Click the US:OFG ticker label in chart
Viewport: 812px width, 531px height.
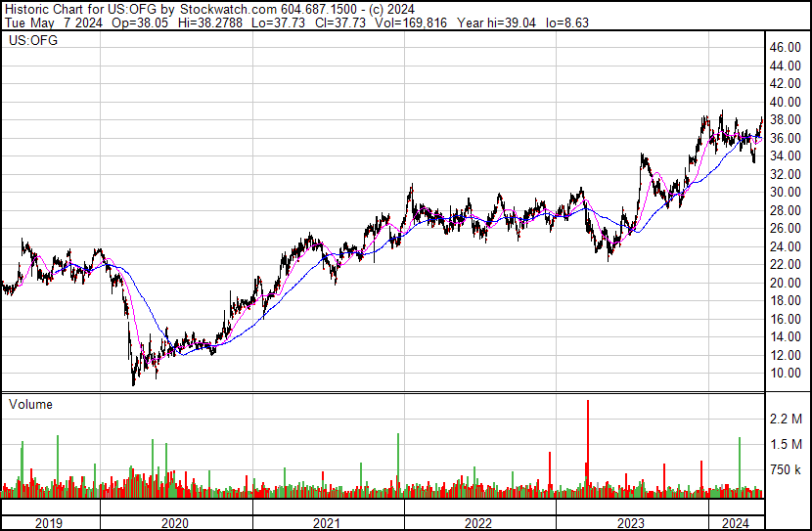(x=33, y=40)
